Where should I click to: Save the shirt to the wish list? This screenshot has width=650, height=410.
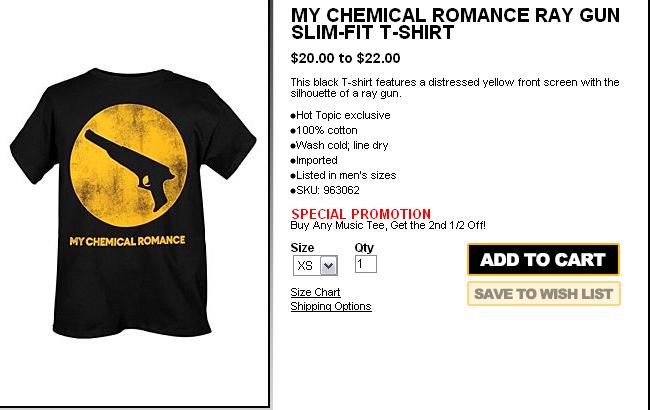coord(543,294)
